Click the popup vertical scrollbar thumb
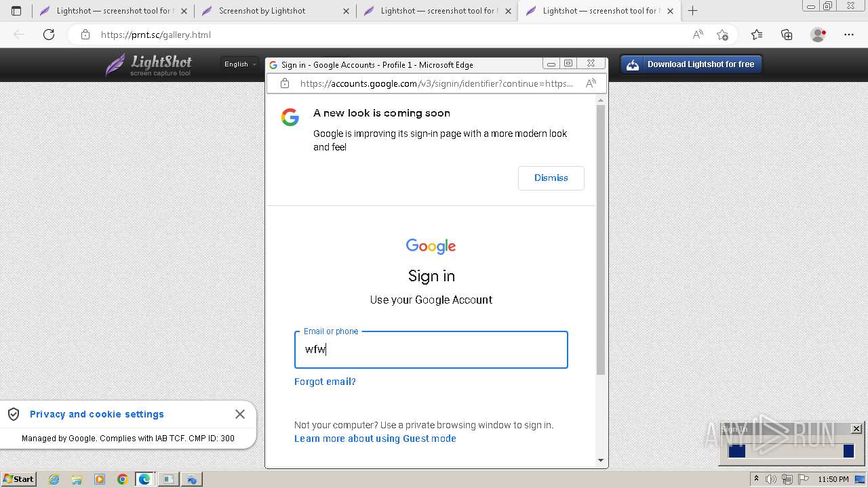 click(600, 240)
